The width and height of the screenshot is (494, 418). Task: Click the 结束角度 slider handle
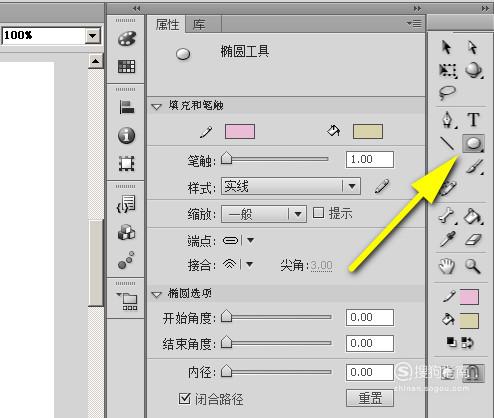click(x=226, y=342)
